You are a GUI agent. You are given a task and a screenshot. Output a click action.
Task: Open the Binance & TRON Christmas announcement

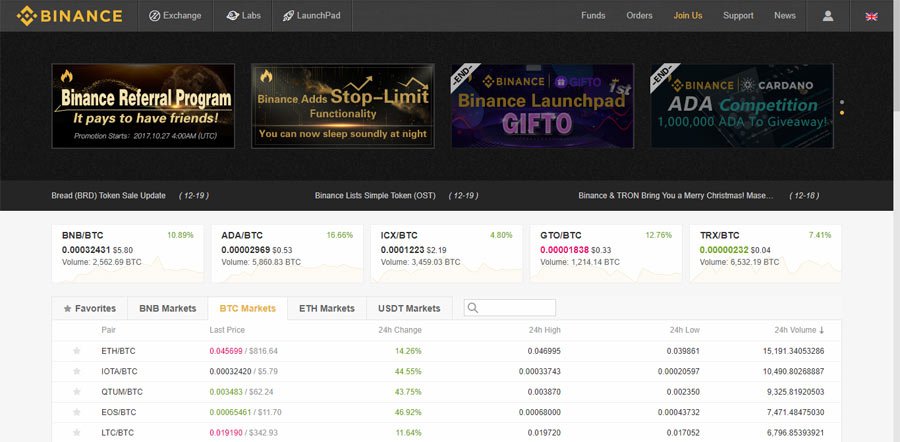point(676,195)
